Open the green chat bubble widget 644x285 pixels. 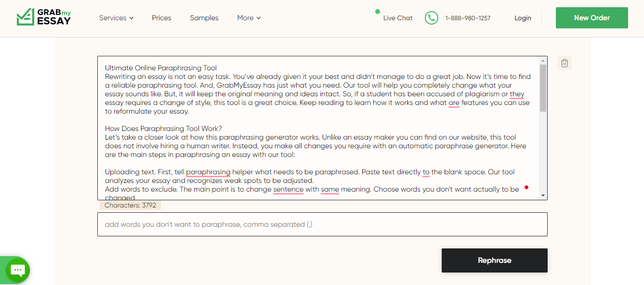click(18, 270)
